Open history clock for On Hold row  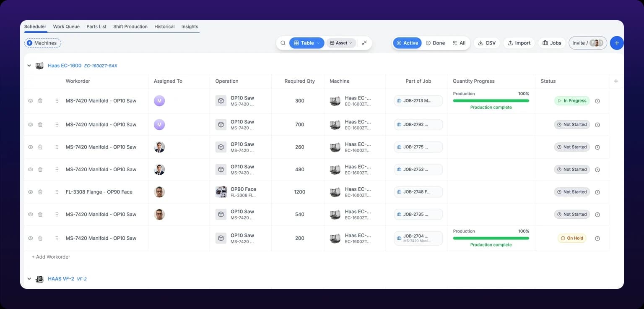pos(597,238)
